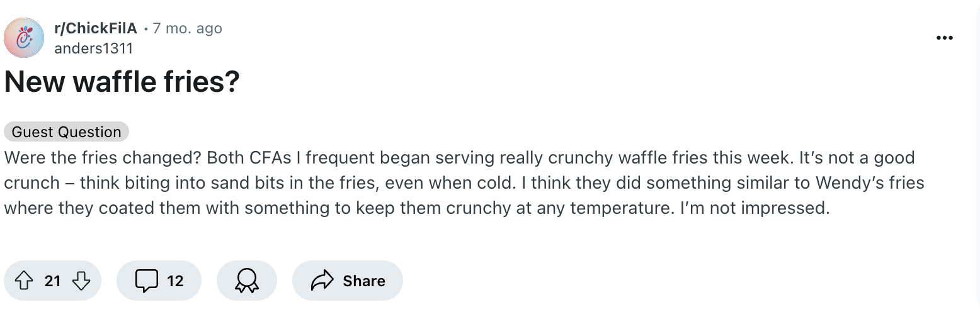Give an award using the ribbon icon
This screenshot has width=980, height=317.
(x=246, y=281)
